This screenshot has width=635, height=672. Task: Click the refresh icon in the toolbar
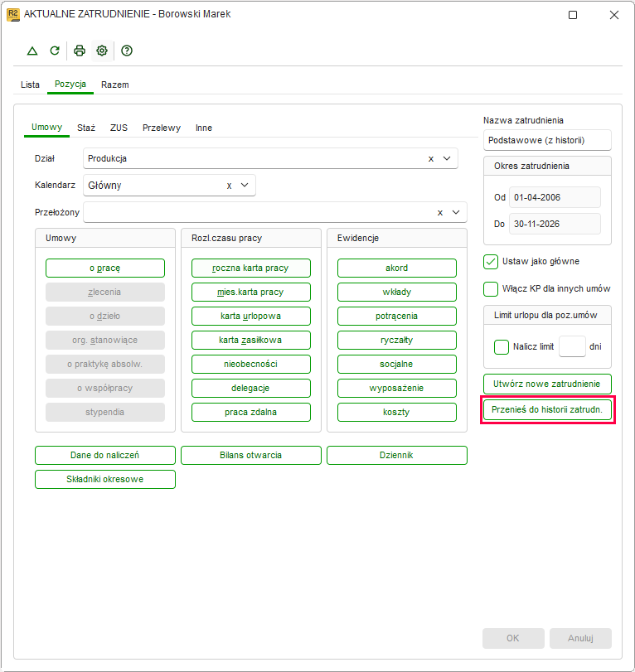click(55, 51)
